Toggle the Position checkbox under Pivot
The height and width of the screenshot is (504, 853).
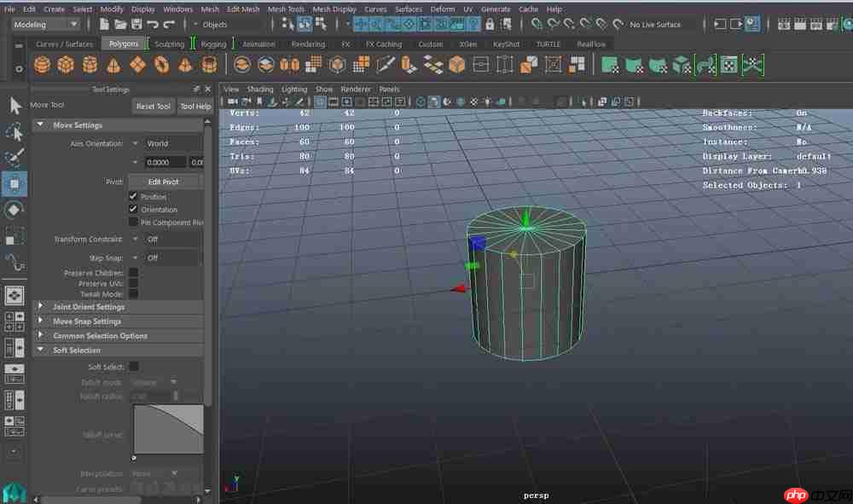[133, 196]
